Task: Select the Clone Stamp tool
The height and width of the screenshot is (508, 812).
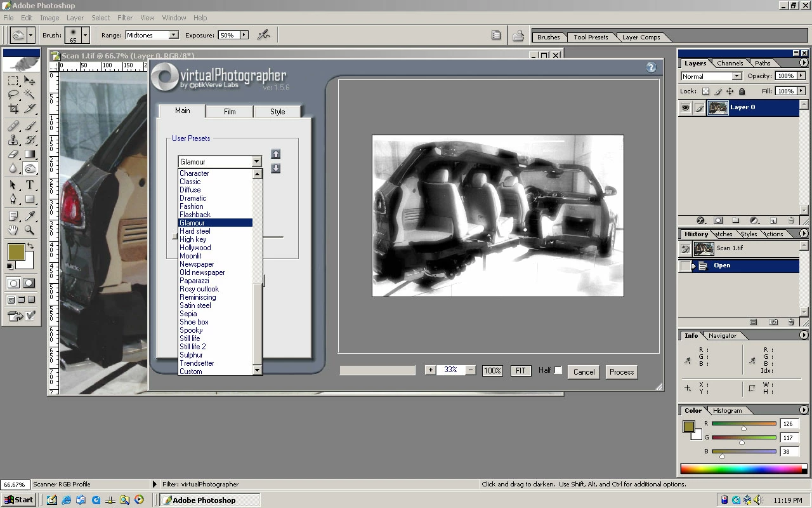Action: tap(13, 140)
